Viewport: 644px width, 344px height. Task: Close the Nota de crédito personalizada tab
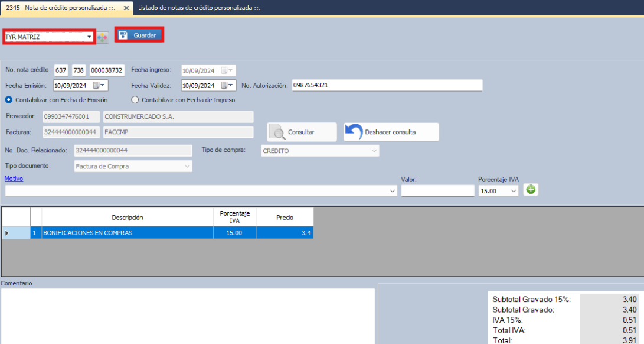[x=126, y=8]
